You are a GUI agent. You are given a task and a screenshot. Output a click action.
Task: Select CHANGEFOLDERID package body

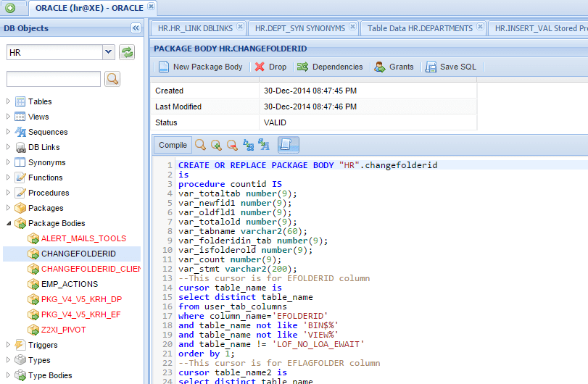pyautogui.click(x=78, y=254)
